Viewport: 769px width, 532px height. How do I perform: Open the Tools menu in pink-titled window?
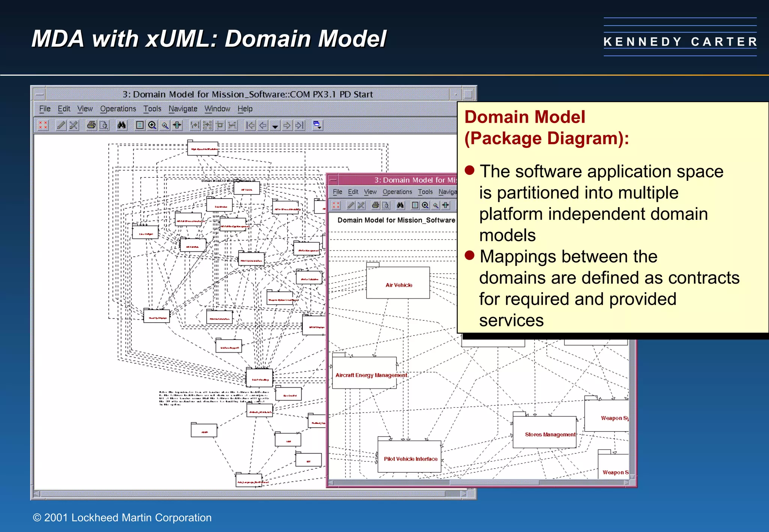pyautogui.click(x=425, y=192)
